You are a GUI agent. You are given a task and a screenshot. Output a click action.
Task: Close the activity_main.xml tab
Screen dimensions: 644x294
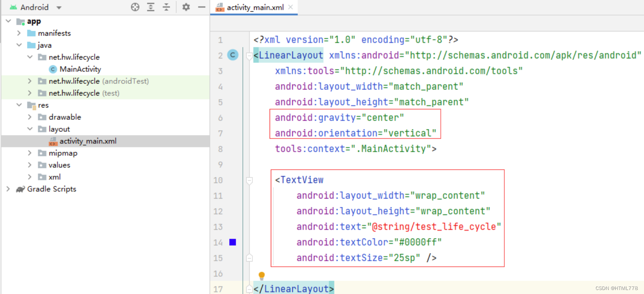[x=290, y=7]
